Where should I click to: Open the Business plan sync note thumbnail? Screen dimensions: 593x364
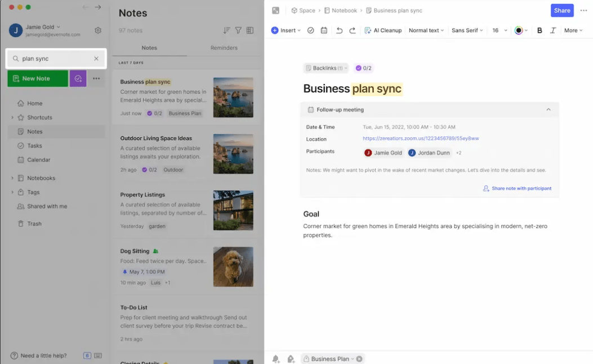pyautogui.click(x=233, y=97)
